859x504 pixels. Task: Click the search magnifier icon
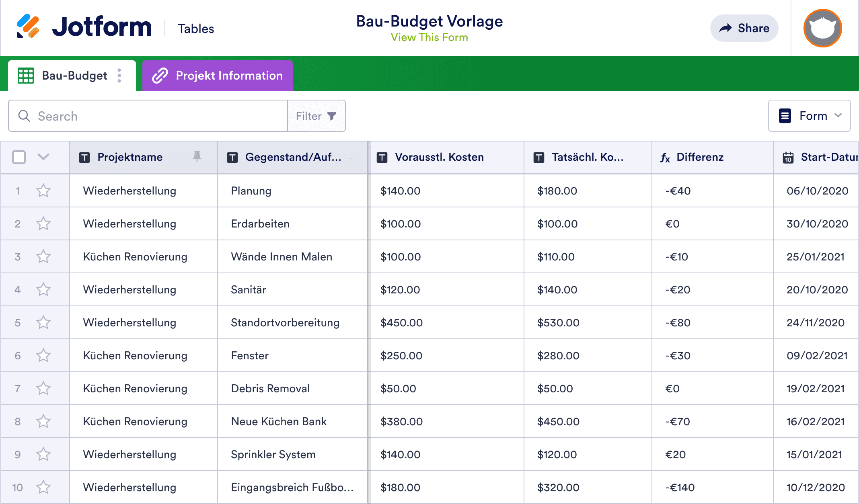[24, 116]
